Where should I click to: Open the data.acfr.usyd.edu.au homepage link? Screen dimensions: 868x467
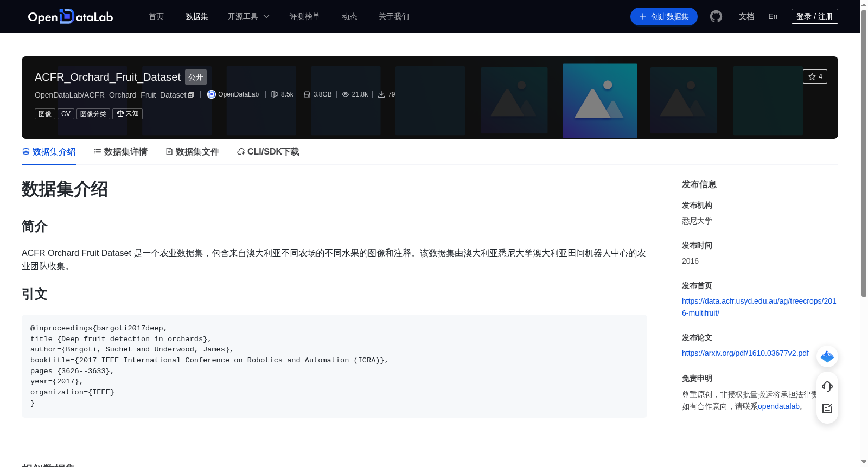pyautogui.click(x=759, y=307)
